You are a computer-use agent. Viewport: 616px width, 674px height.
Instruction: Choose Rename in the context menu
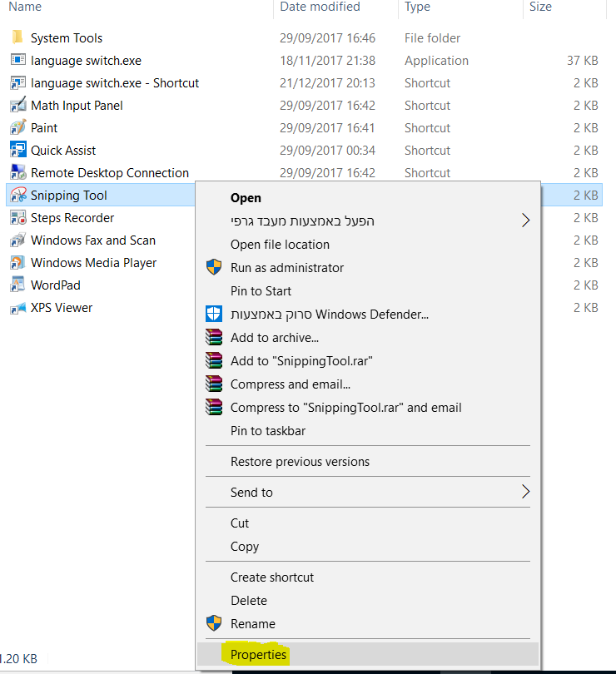click(x=368, y=623)
